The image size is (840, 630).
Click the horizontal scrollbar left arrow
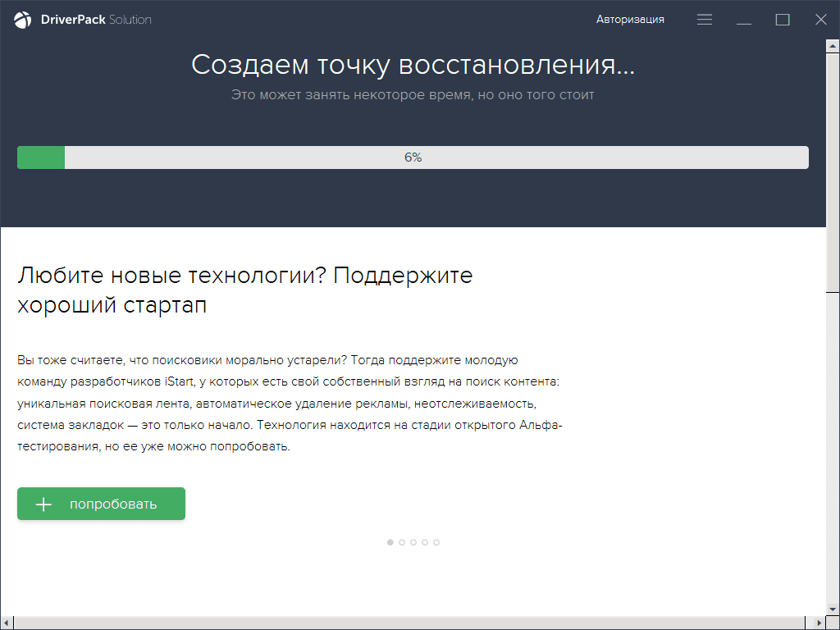7,623
